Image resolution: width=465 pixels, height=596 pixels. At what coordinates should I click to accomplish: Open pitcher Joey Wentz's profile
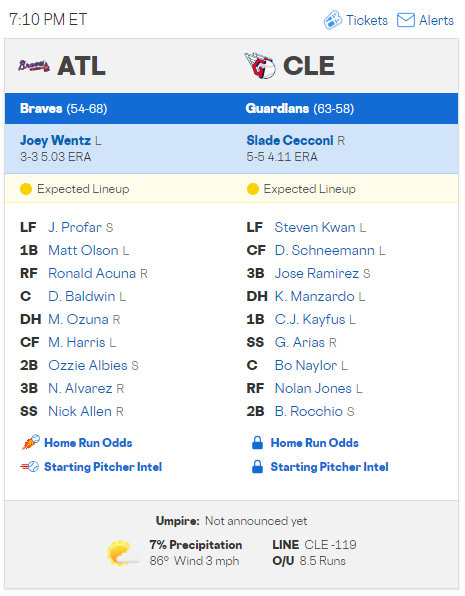(56, 141)
